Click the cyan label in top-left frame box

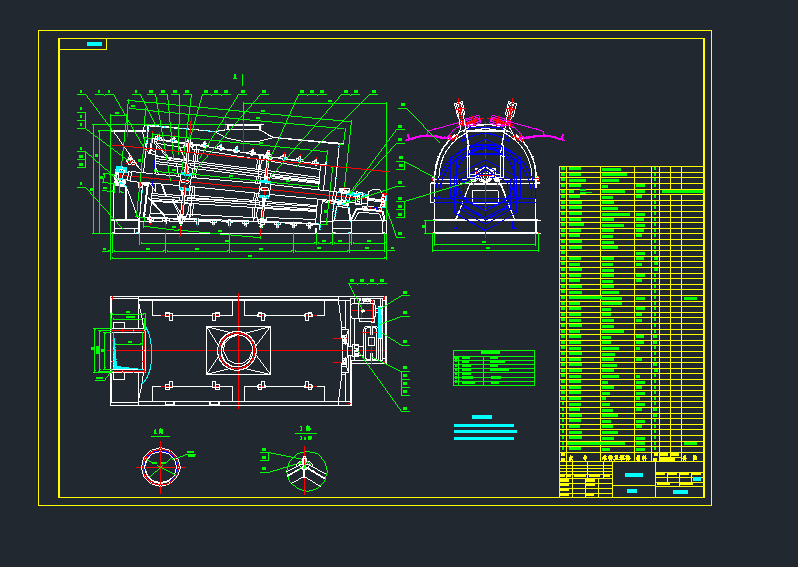94,44
